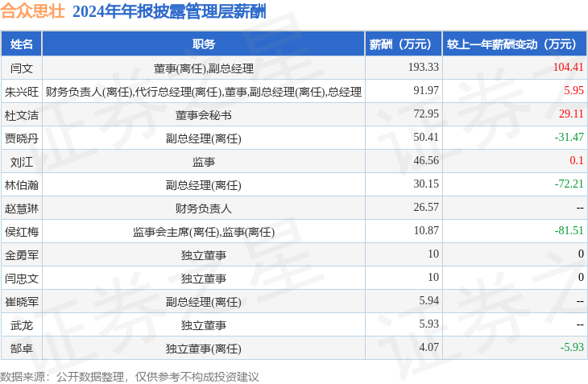This screenshot has height=384, width=588.
Task: Click the name 林伯瀚
Action: point(22,185)
